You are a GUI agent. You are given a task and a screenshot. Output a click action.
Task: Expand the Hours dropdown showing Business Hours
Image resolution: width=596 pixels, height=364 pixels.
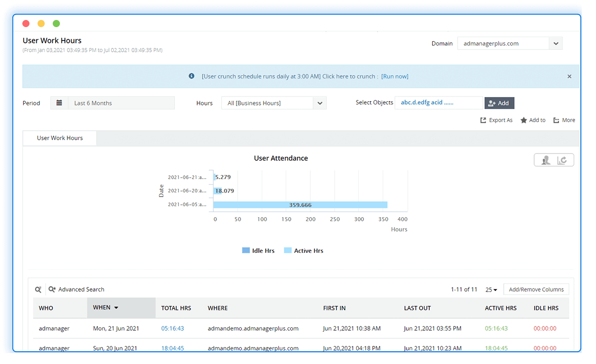click(320, 103)
